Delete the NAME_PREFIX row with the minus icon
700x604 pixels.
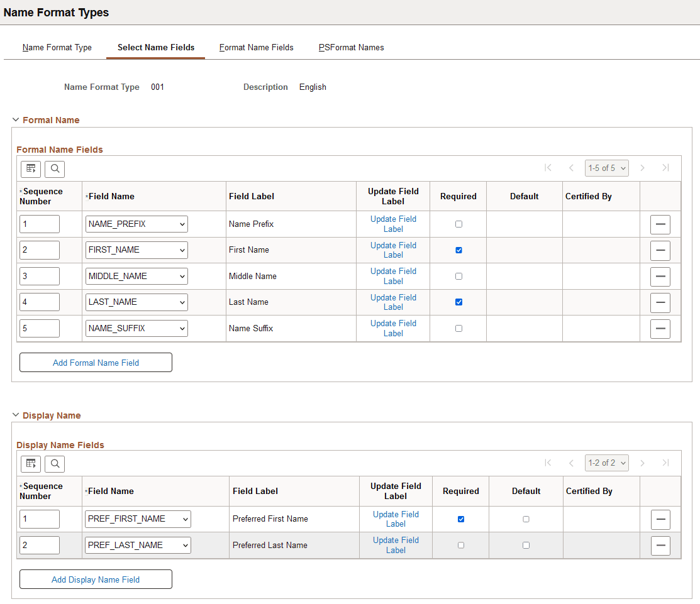coord(660,224)
